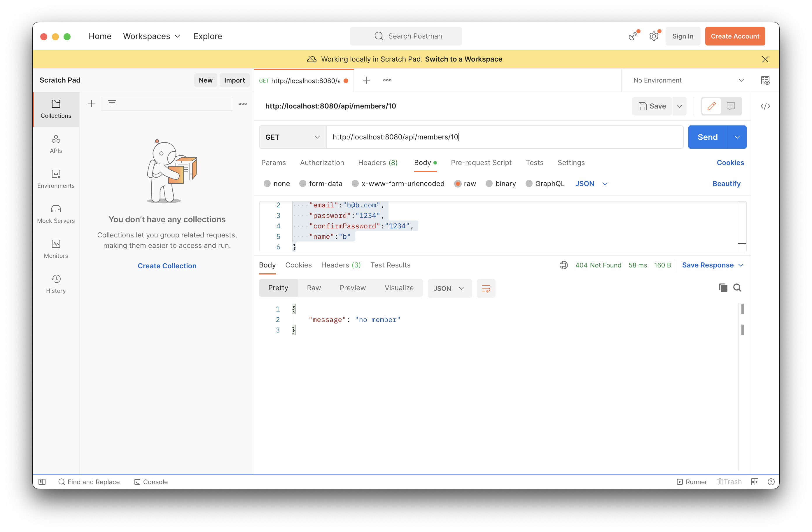Viewport: 812px width, 532px height.
Task: Open the History sidebar panel
Action: click(x=56, y=283)
